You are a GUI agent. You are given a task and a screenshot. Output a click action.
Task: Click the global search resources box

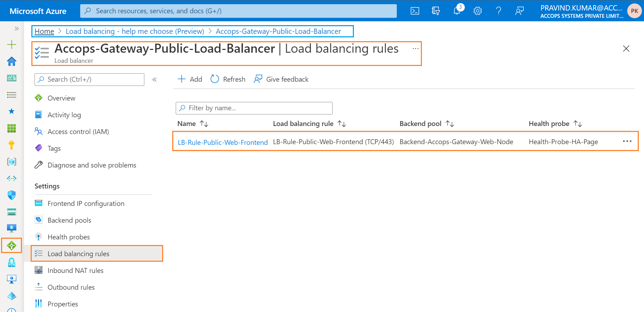click(238, 11)
